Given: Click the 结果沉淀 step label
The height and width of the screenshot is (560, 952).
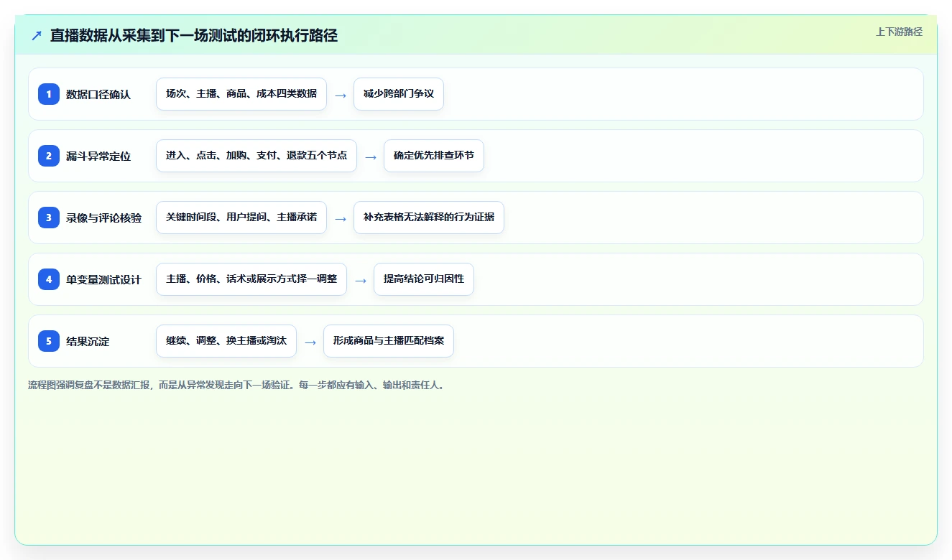Looking at the screenshot, I should tap(88, 341).
